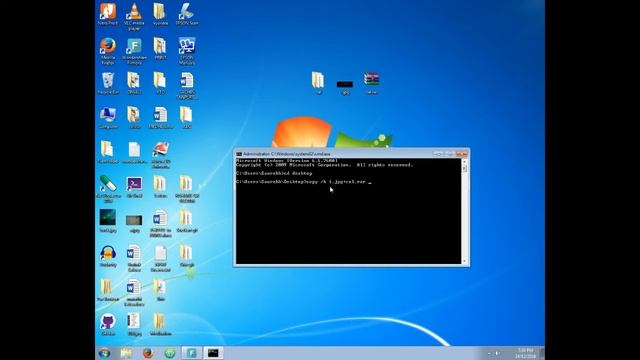This screenshot has height=360, width=640.
Task: Click the scroll-down arrow in Command Prompt
Action: pyautogui.click(x=464, y=261)
